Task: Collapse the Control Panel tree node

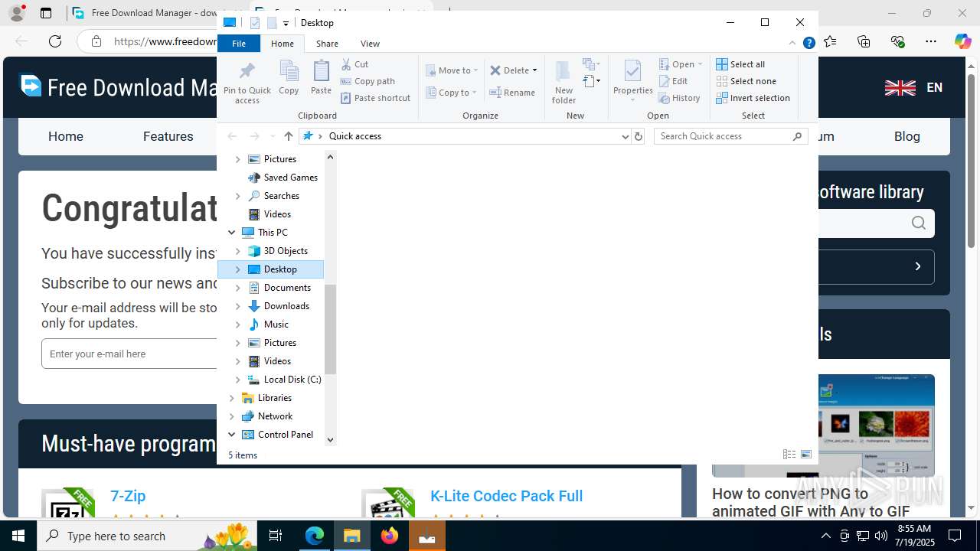Action: [x=232, y=435]
